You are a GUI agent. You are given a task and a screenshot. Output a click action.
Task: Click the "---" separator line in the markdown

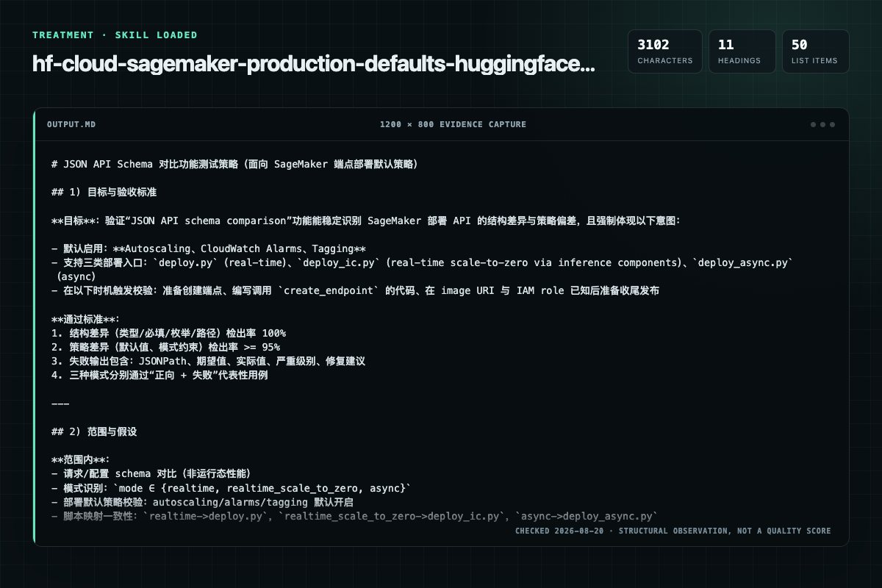pos(60,404)
